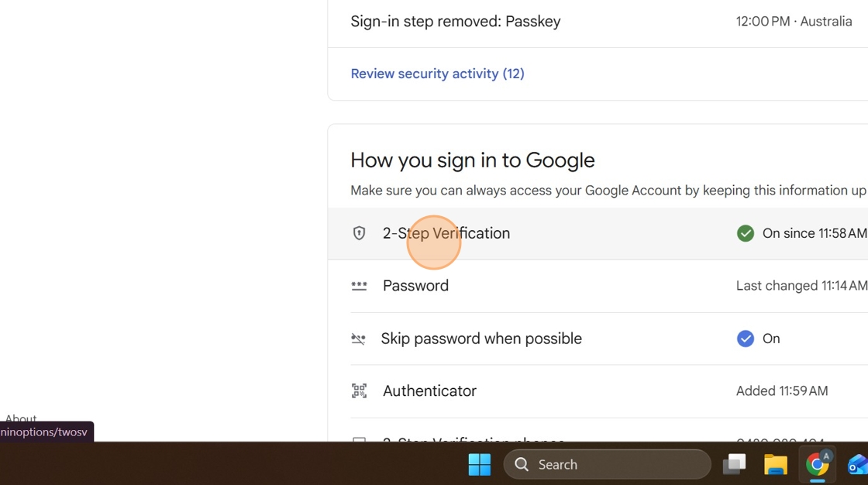This screenshot has height=485, width=868.
Task: Click the "Last changed 11:14 AM" password status
Action: pos(801,286)
